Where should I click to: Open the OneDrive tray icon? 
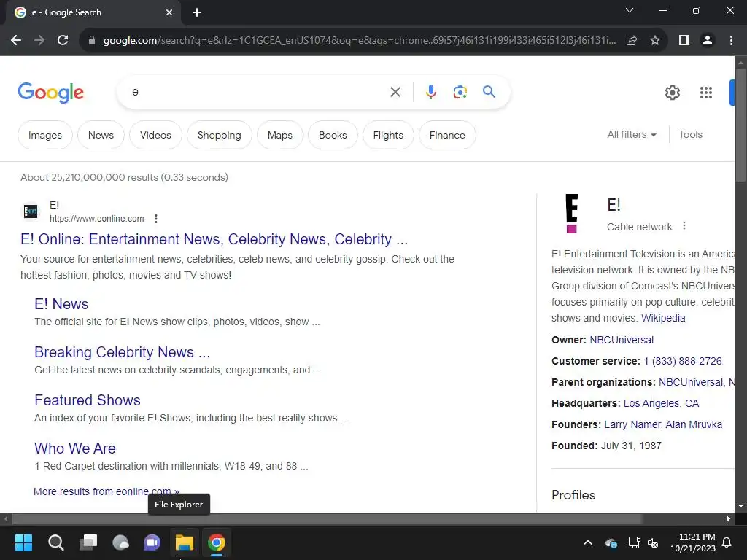(x=611, y=542)
